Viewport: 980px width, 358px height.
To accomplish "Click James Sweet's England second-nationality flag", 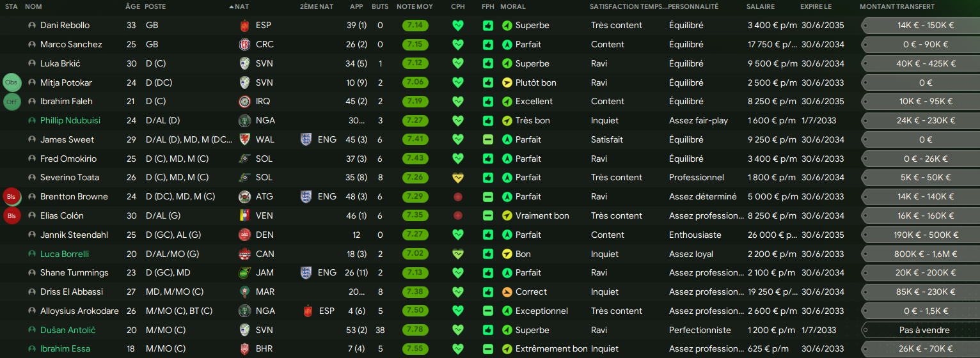I will tap(306, 140).
